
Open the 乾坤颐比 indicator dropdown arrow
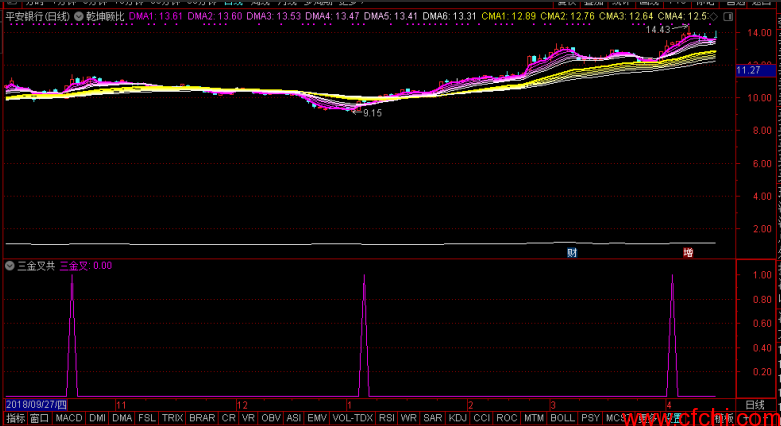point(79,16)
